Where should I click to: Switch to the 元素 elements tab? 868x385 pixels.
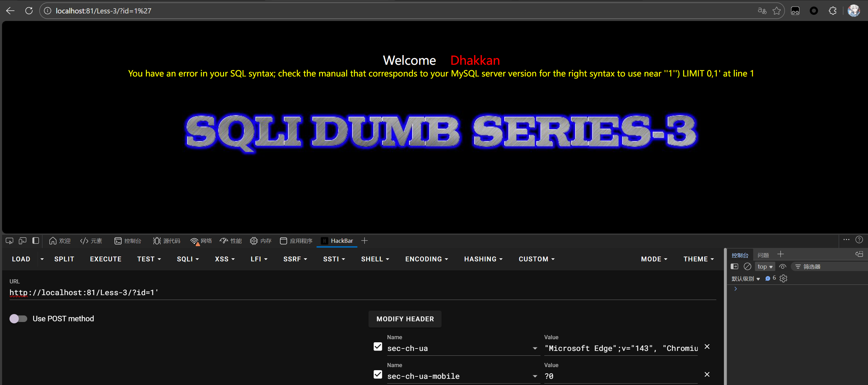coord(91,241)
